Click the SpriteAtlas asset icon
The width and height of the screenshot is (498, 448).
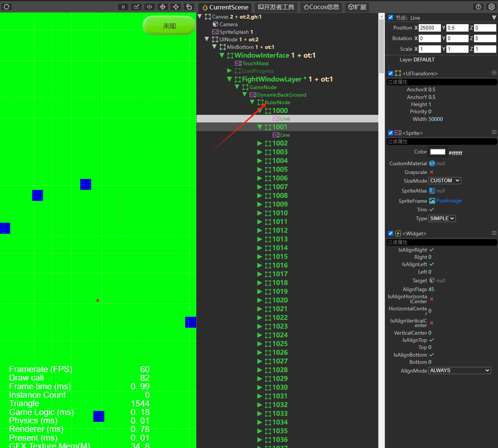point(432,191)
